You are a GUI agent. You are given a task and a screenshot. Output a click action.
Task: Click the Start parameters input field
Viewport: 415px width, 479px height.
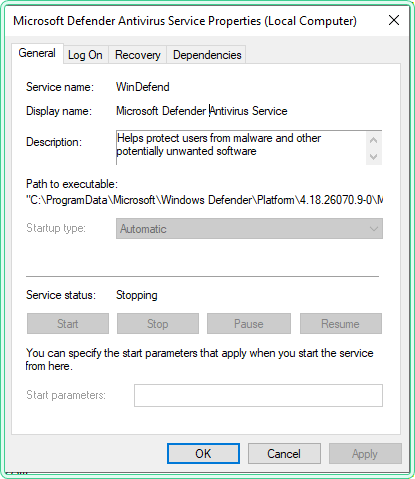coord(258,395)
